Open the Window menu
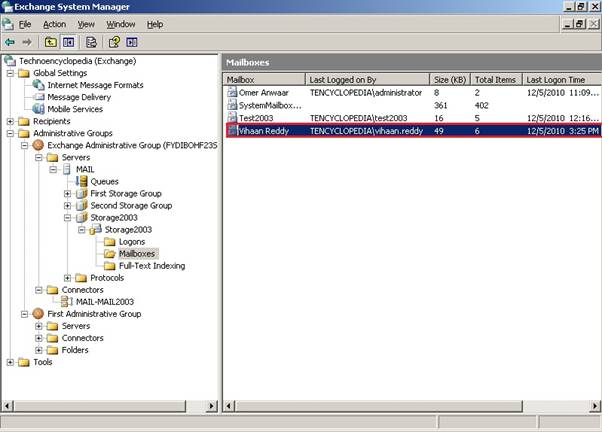This screenshot has width=602, height=432. click(x=120, y=23)
